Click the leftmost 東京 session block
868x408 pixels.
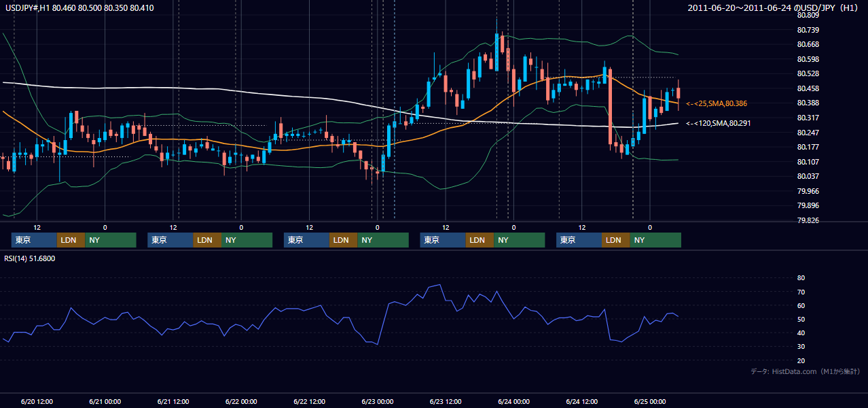point(34,240)
